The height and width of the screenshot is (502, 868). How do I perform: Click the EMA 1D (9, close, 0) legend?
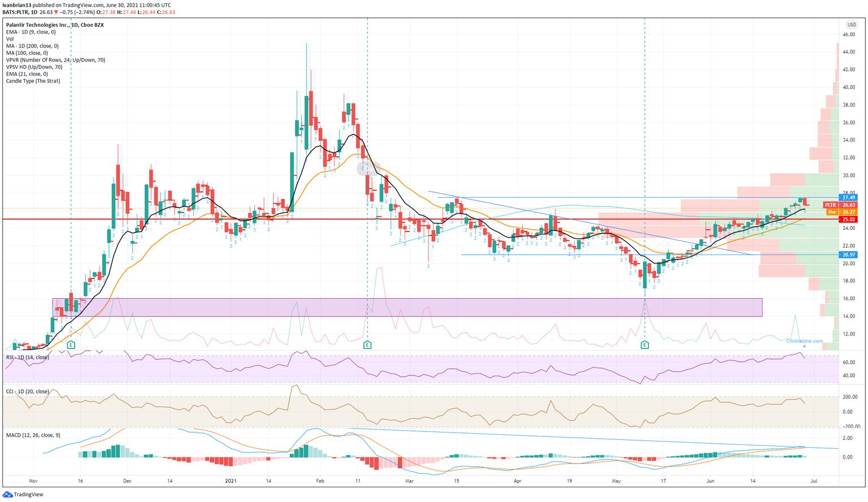pyautogui.click(x=31, y=32)
